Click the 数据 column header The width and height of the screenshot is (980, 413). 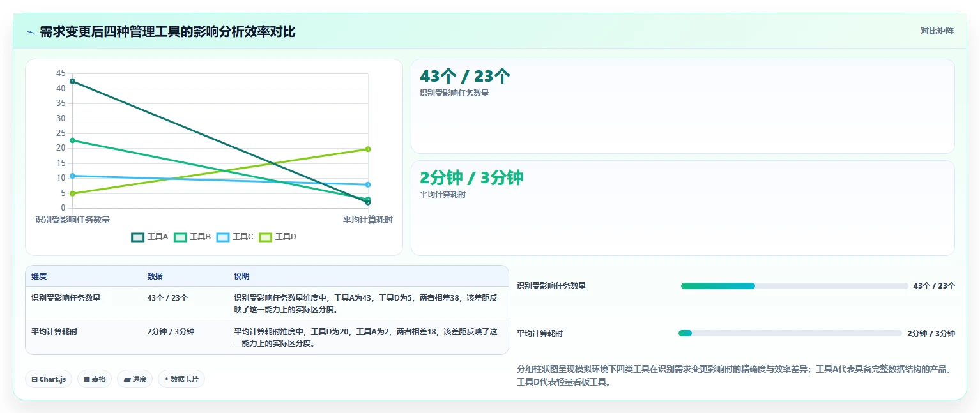pyautogui.click(x=155, y=276)
